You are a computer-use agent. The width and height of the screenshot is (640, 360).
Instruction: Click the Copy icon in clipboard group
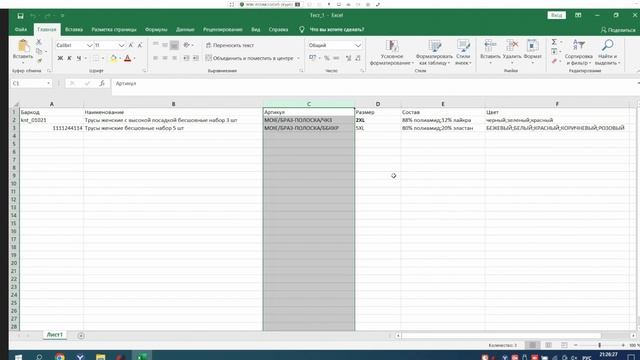(39, 51)
